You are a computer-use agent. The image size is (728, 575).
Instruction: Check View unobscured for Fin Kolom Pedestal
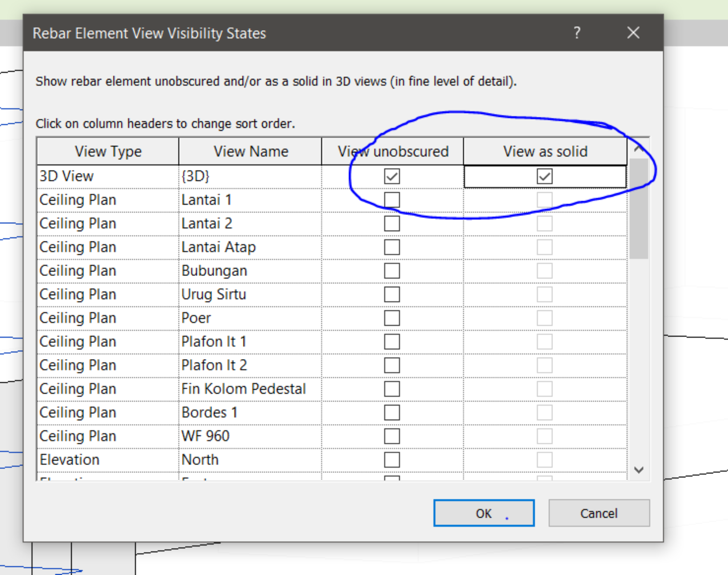[391, 388]
